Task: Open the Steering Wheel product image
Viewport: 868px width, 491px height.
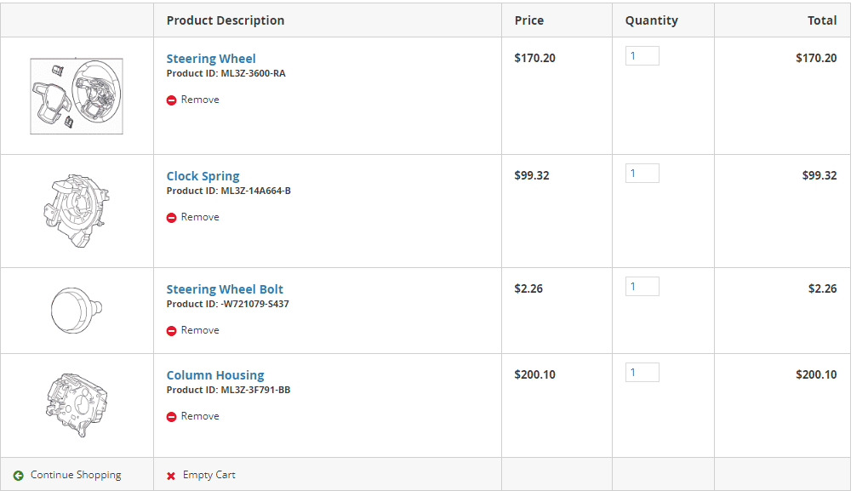Action: point(77,96)
